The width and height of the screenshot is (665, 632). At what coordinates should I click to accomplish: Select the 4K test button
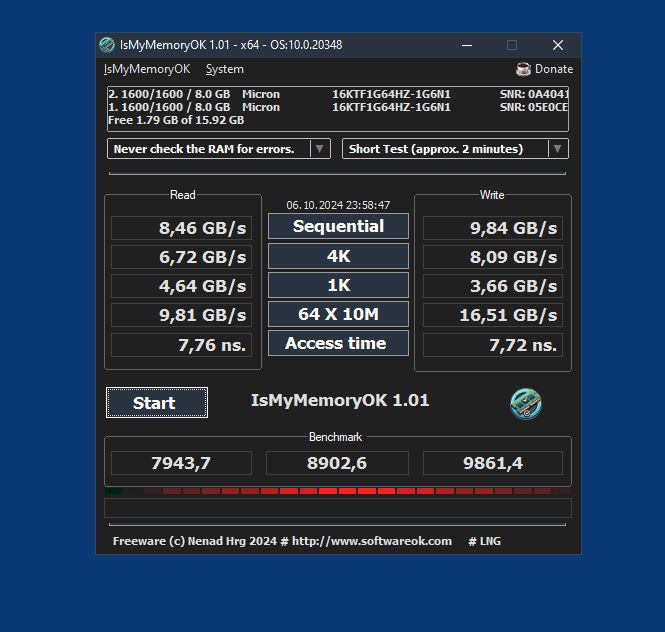click(x=338, y=256)
